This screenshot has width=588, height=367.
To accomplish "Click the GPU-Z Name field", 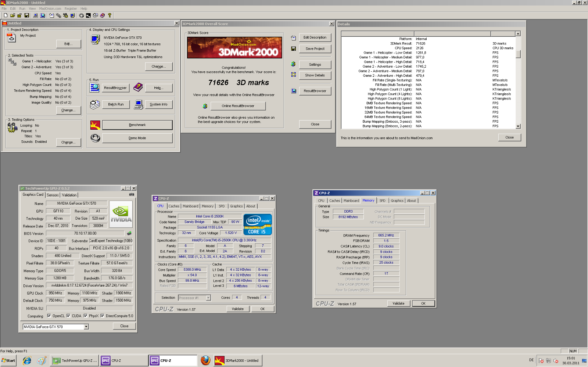I will click(x=76, y=203).
